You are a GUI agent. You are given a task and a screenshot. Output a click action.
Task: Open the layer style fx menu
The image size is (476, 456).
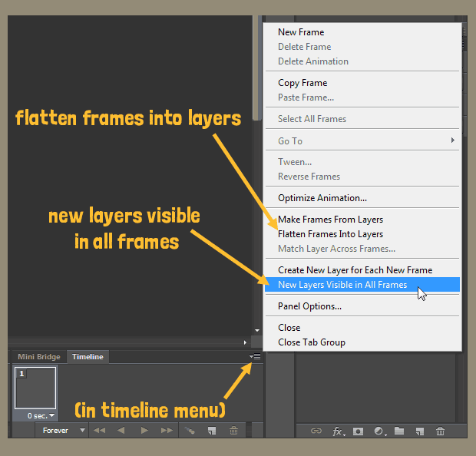338,431
